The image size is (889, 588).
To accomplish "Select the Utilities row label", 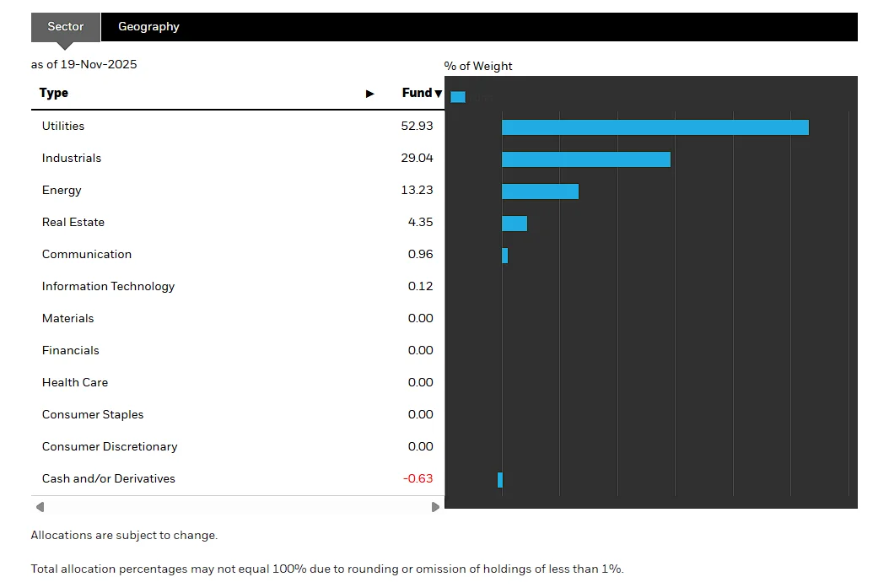I will (x=63, y=126).
